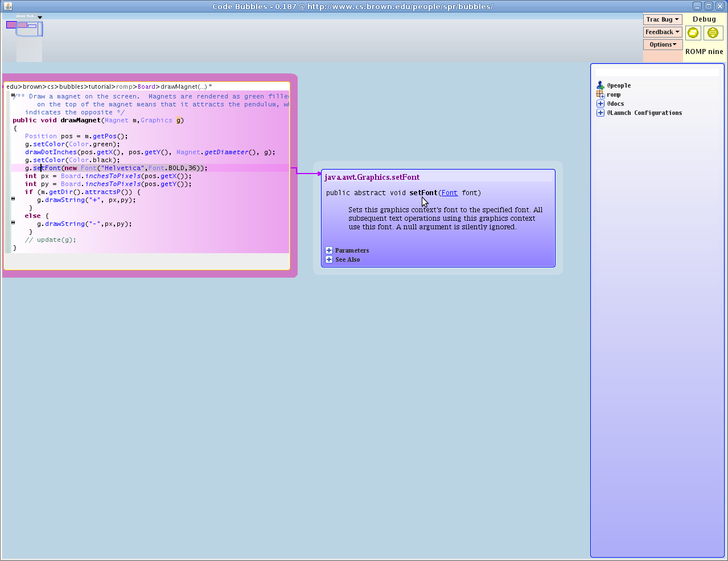
Task: Click the pink bubble in overview minimap
Action: click(x=11, y=25)
